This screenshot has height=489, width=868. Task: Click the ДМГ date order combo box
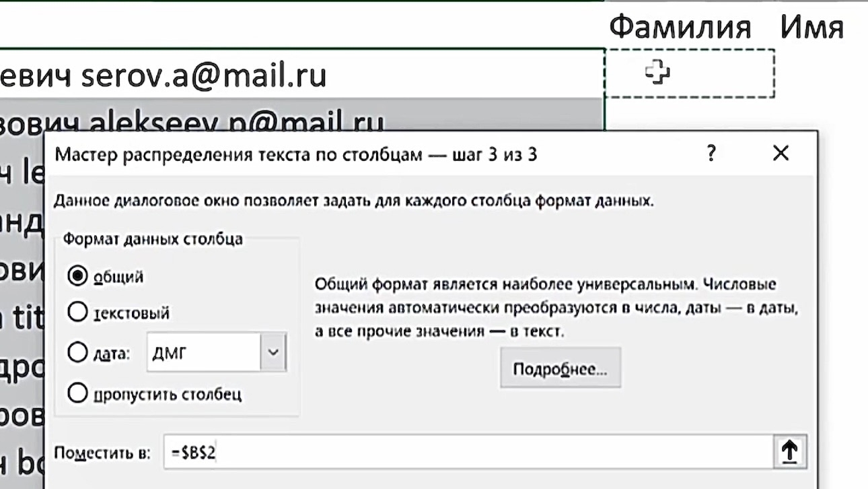(203, 352)
